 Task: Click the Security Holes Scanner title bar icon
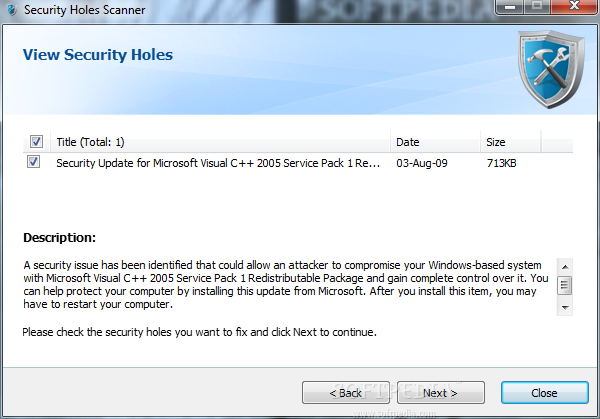[x=12, y=10]
